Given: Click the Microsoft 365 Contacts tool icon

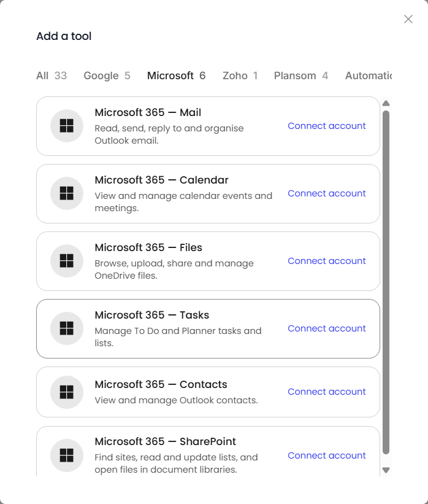Looking at the screenshot, I should pyautogui.click(x=67, y=392).
